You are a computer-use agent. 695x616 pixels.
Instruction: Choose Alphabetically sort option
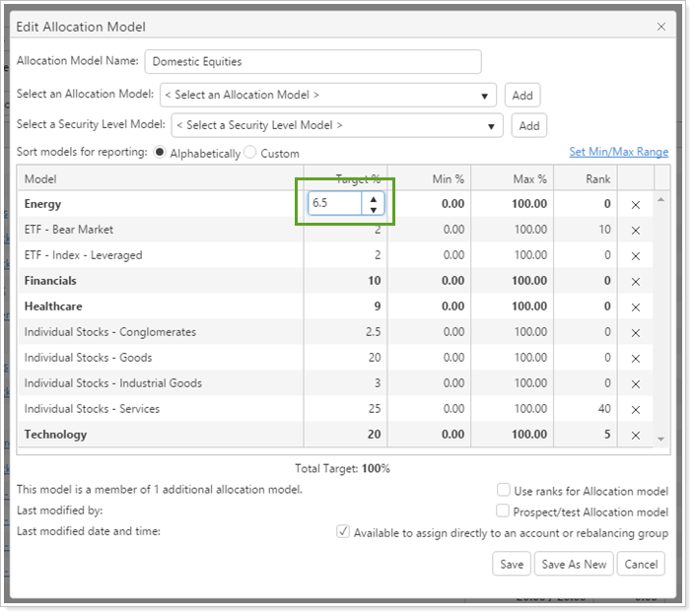[159, 153]
